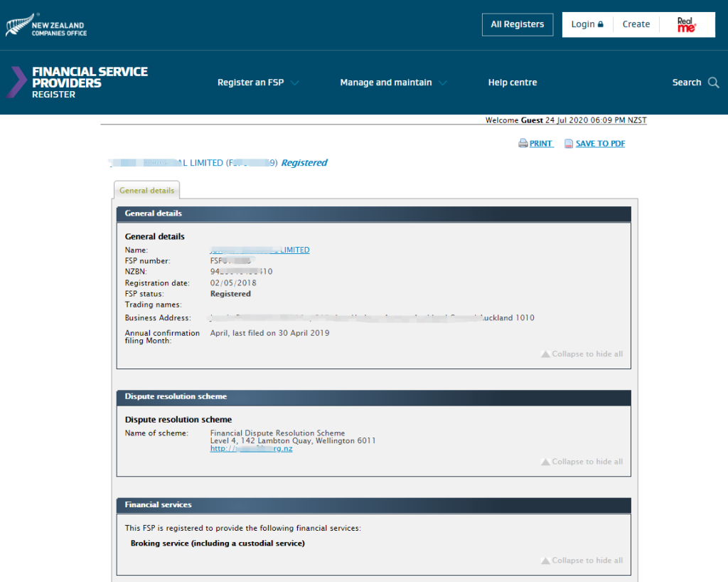Expand the Manage and maintain dropdown
Screen dimensions: 728x582
(x=393, y=83)
